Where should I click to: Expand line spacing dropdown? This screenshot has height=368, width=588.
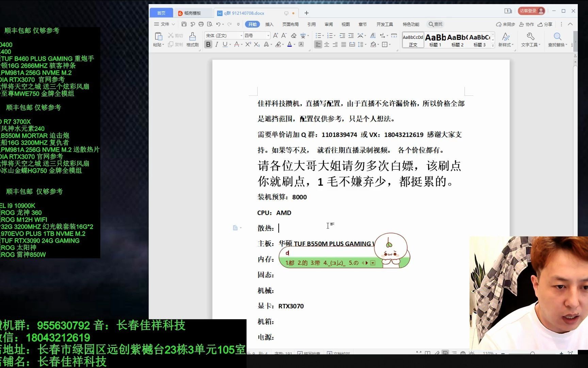coord(365,45)
